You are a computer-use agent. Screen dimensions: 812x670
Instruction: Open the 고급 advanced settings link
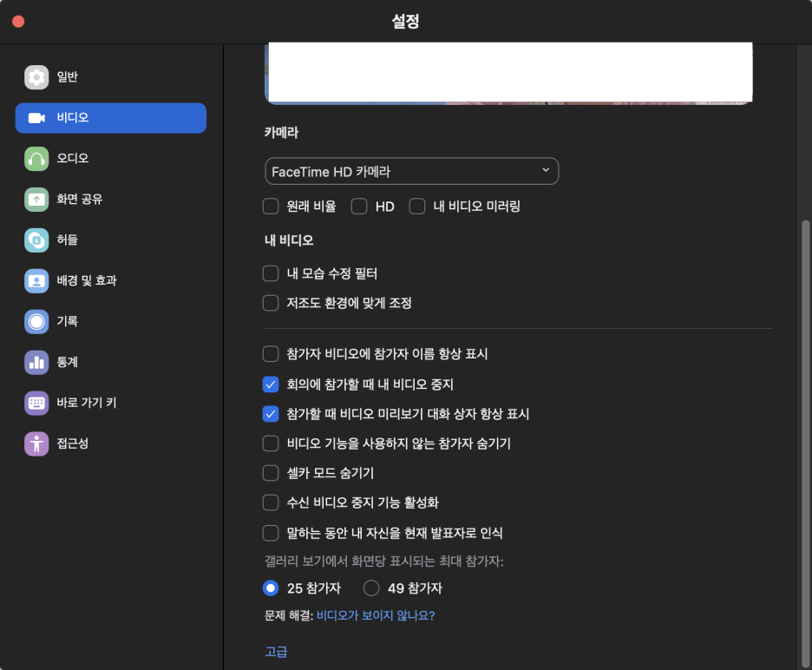[276, 652]
